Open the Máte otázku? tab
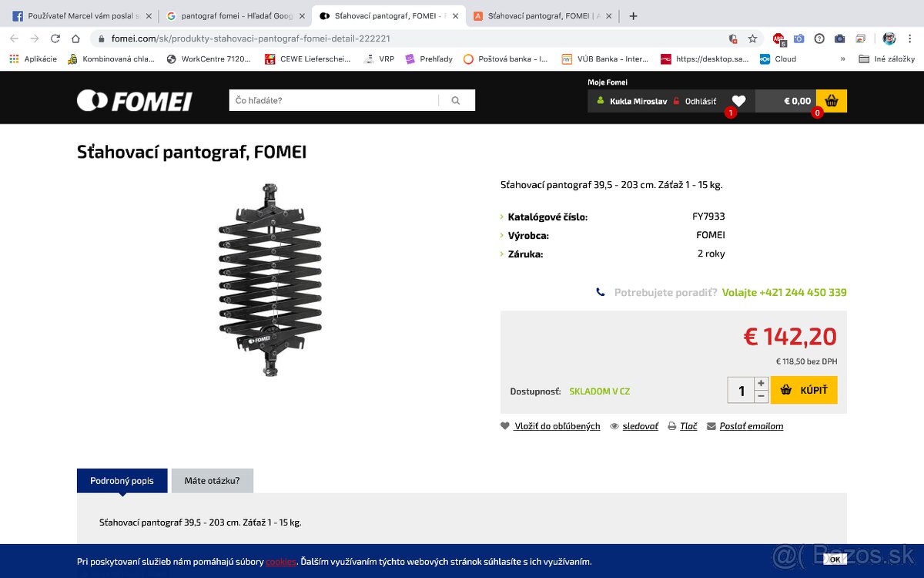The width and height of the screenshot is (924, 578). [x=212, y=480]
